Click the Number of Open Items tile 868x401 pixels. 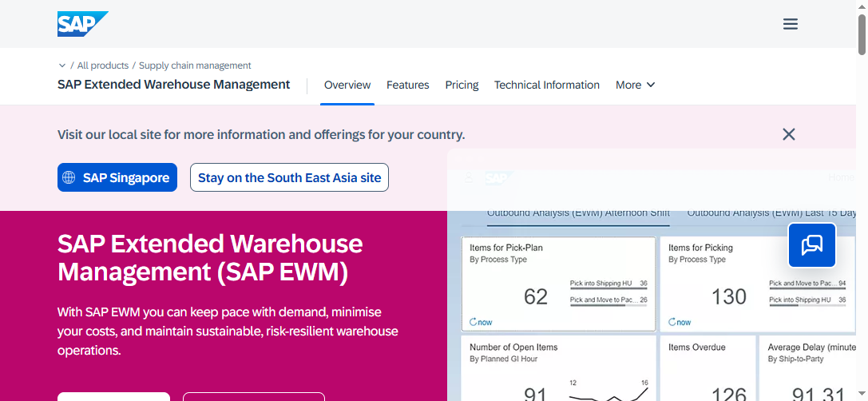558,367
